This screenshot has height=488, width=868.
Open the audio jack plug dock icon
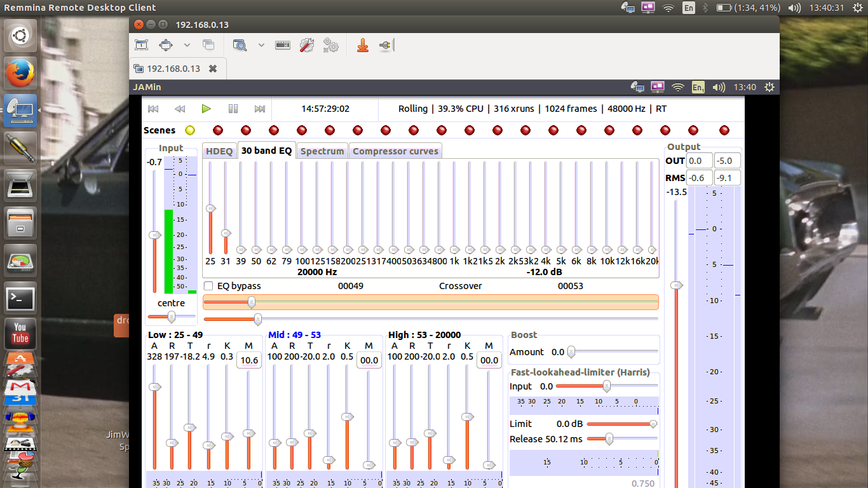(x=20, y=149)
